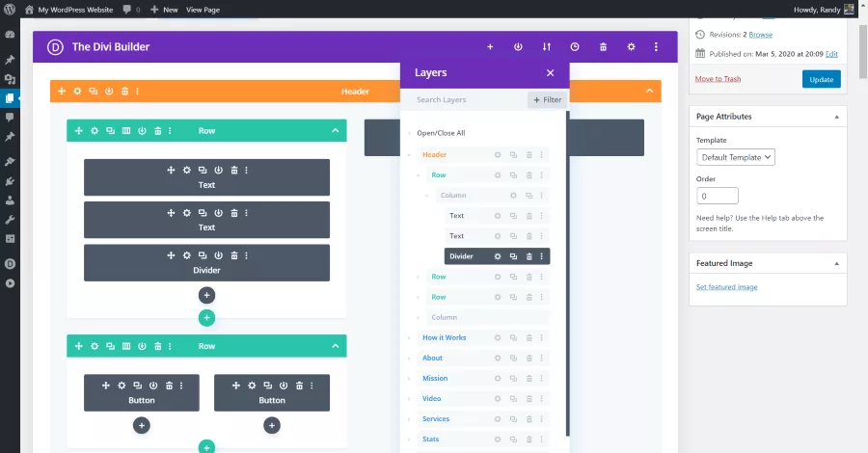Click View Page in admin bar
This screenshot has width=868, height=453.
(x=203, y=10)
